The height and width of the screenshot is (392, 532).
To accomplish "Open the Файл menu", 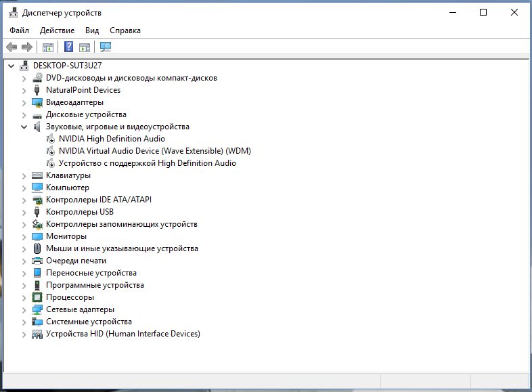I will point(19,30).
